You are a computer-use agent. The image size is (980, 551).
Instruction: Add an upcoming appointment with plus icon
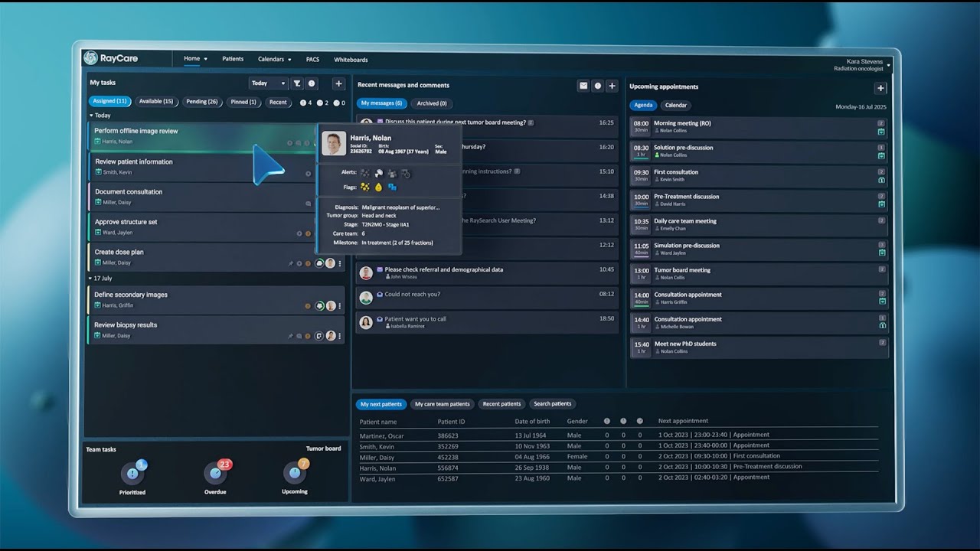click(x=880, y=88)
